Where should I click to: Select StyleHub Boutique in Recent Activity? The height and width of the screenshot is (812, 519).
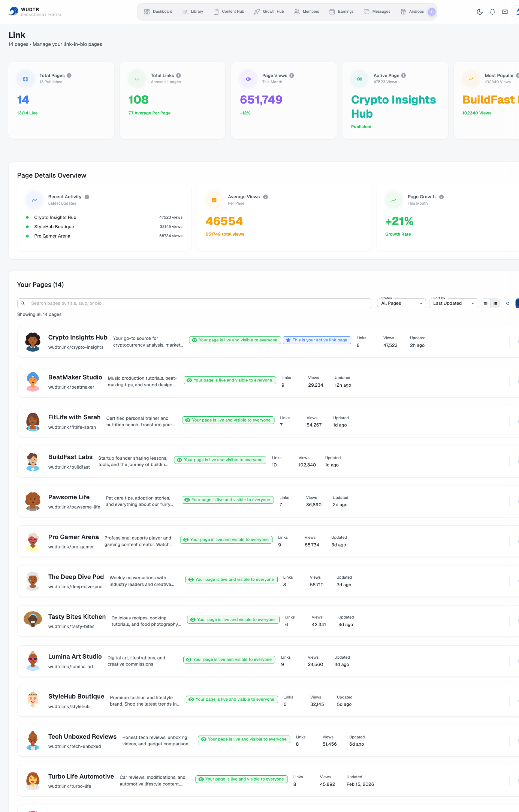click(54, 227)
